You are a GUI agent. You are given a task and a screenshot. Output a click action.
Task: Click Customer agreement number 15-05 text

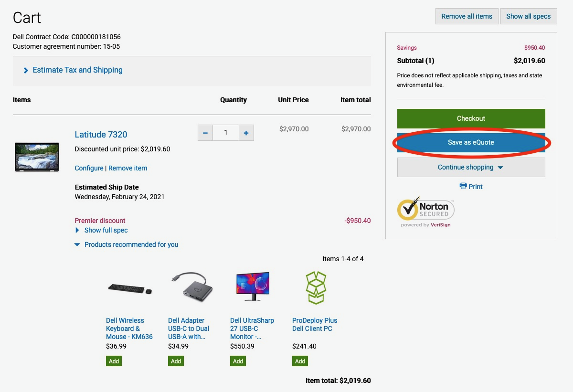click(66, 46)
